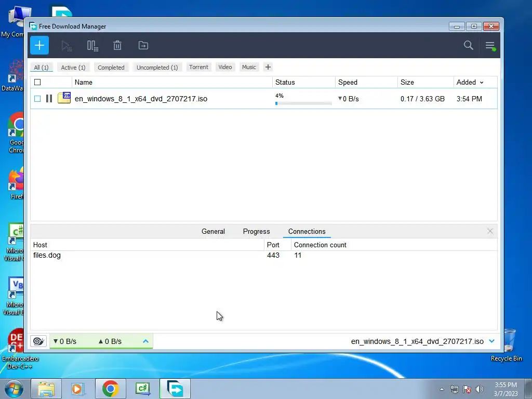Click the 4% download progress bar

tap(303, 103)
